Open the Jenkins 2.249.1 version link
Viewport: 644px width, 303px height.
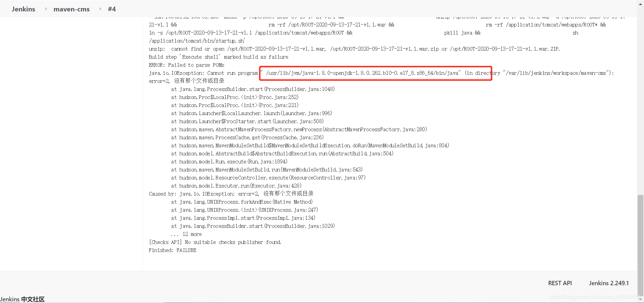(x=609, y=283)
